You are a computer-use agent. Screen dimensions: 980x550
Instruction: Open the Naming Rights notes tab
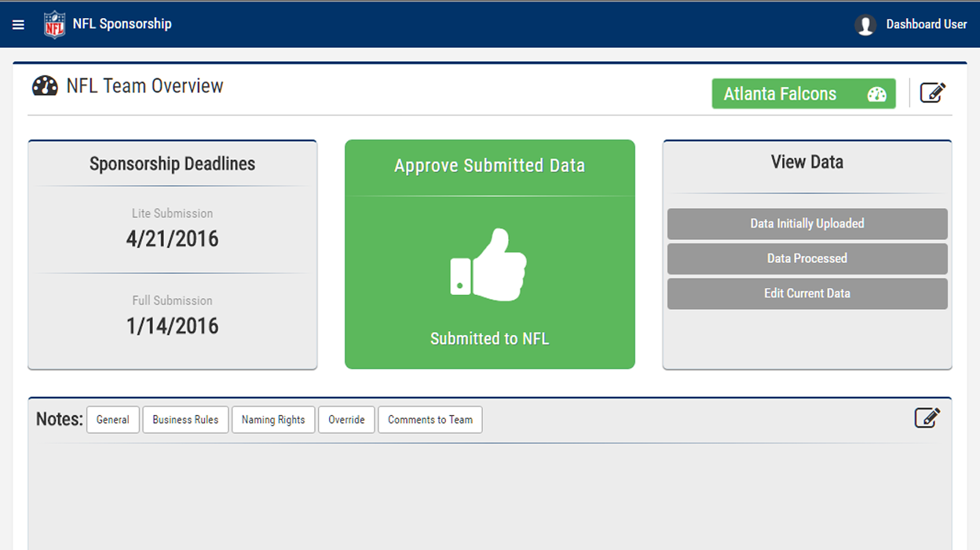point(273,420)
